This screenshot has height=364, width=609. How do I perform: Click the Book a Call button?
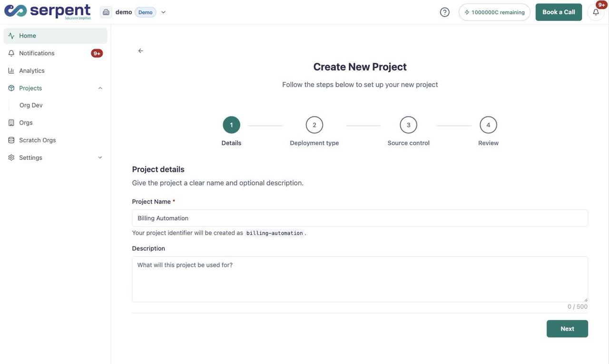(559, 12)
